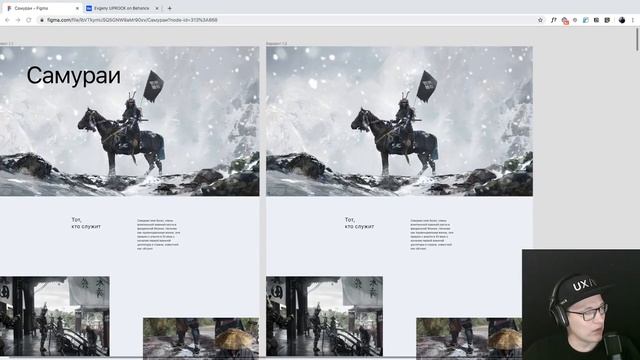This screenshot has width=640, height=360.
Task: Select the Самураи heading in the left frame
Action: (x=73, y=76)
